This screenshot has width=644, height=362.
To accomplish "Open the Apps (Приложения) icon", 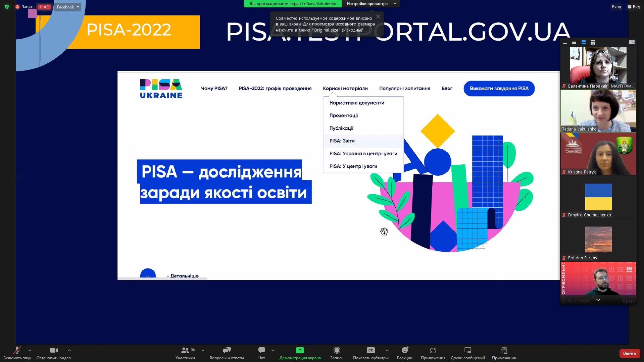I will [x=433, y=351].
